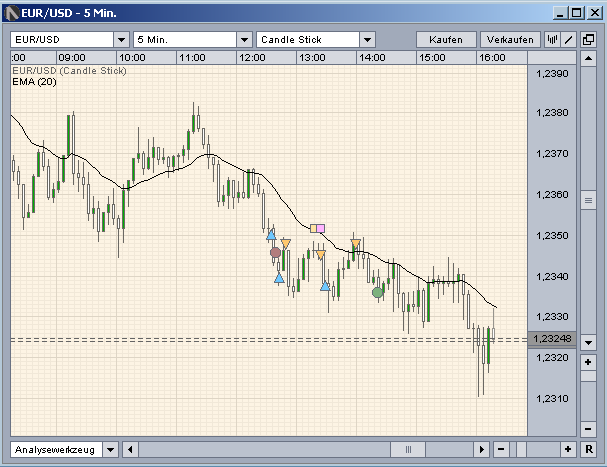Click the horizontal scroll right arrow
This screenshot has height=467, width=607.
[482, 450]
